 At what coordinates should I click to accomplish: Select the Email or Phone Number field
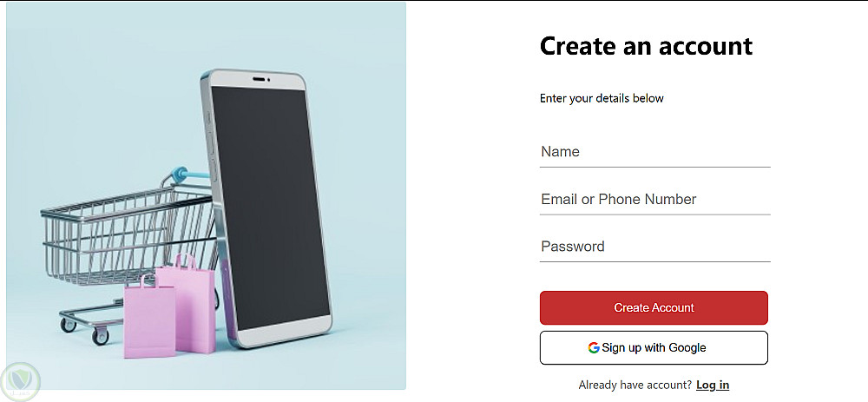click(654, 200)
